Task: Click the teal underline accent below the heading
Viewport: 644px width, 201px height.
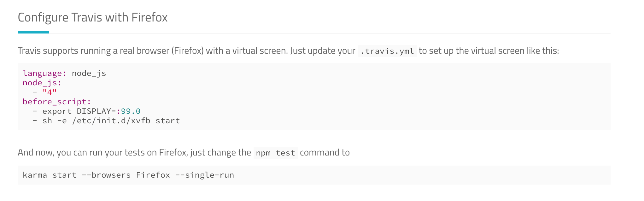Action: tap(33, 32)
